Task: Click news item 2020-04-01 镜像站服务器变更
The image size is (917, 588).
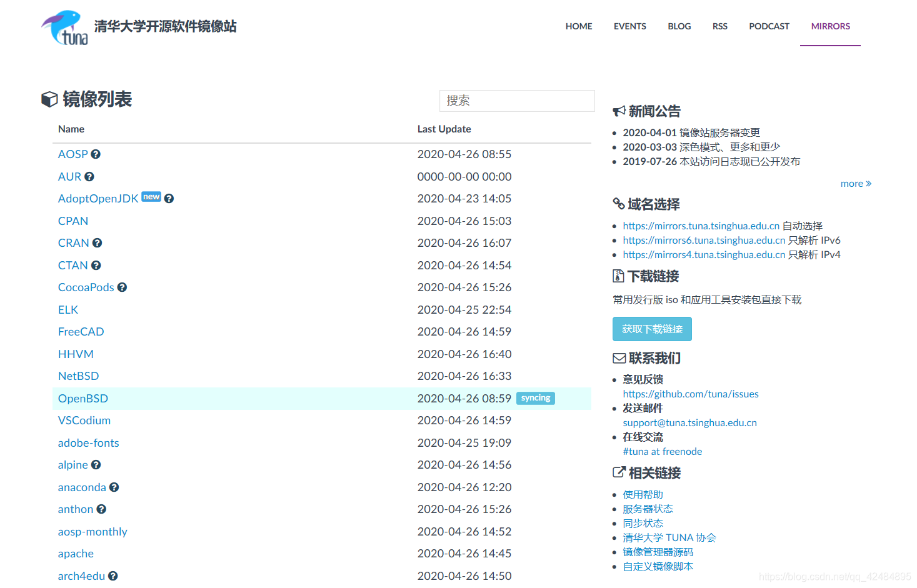Action: pyautogui.click(x=691, y=133)
